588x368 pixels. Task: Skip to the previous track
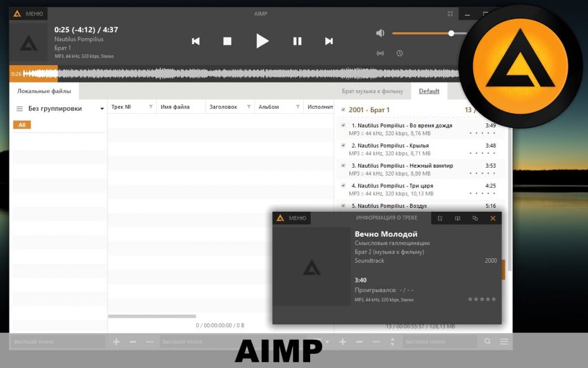tap(196, 41)
